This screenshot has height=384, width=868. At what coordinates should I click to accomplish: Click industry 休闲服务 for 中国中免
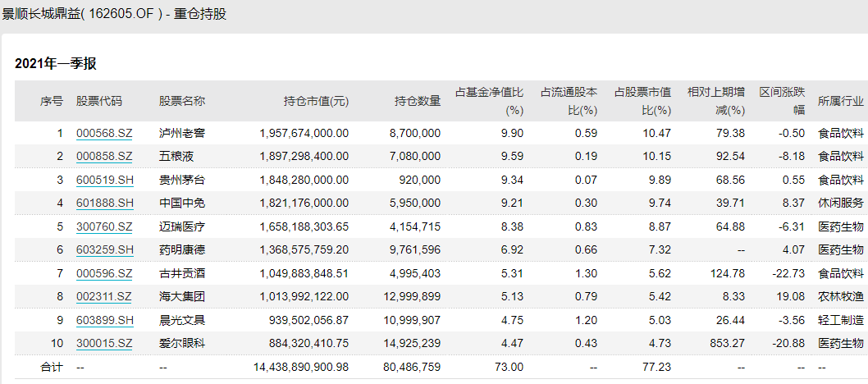tap(841, 203)
